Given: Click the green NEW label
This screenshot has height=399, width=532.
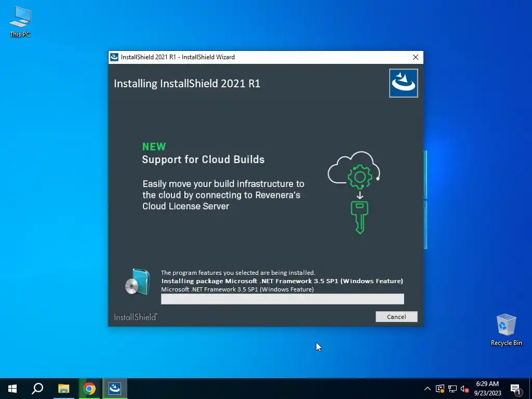Looking at the screenshot, I should (154, 147).
